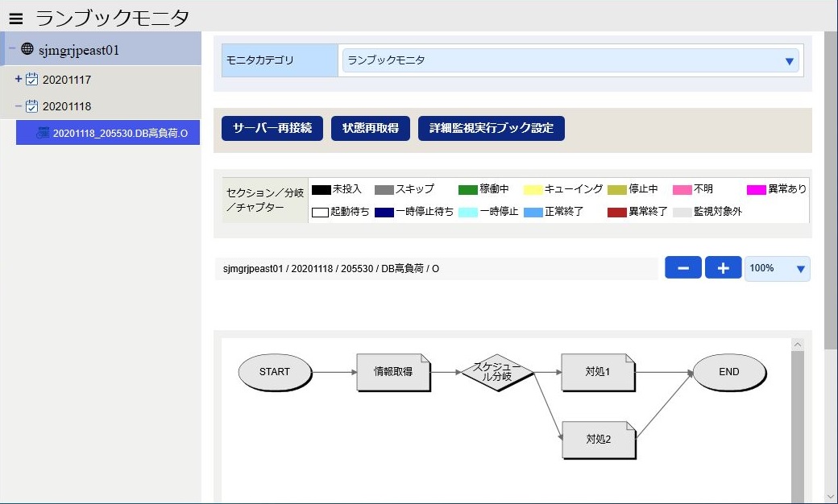Click the サーバー再接続 button

272,128
